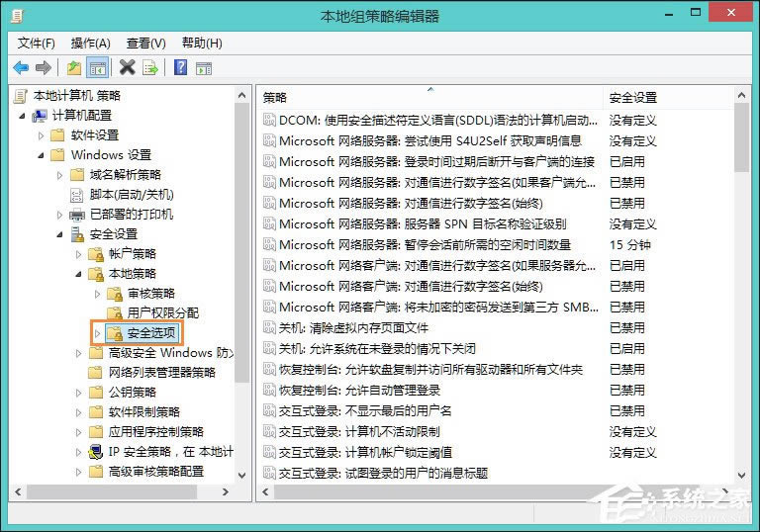The image size is (760, 532).
Task: Expand the 已部署的打印机 node
Action: pyautogui.click(x=60, y=215)
